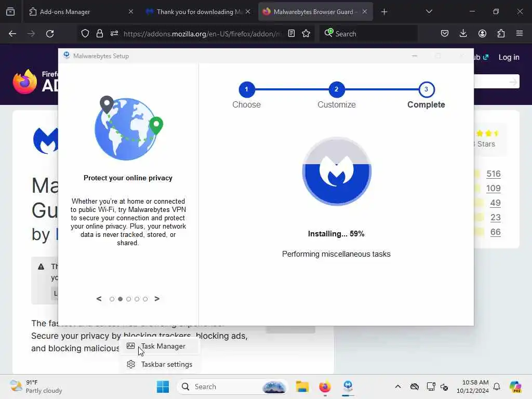Click the 109 four-star reviews count

[x=494, y=188]
